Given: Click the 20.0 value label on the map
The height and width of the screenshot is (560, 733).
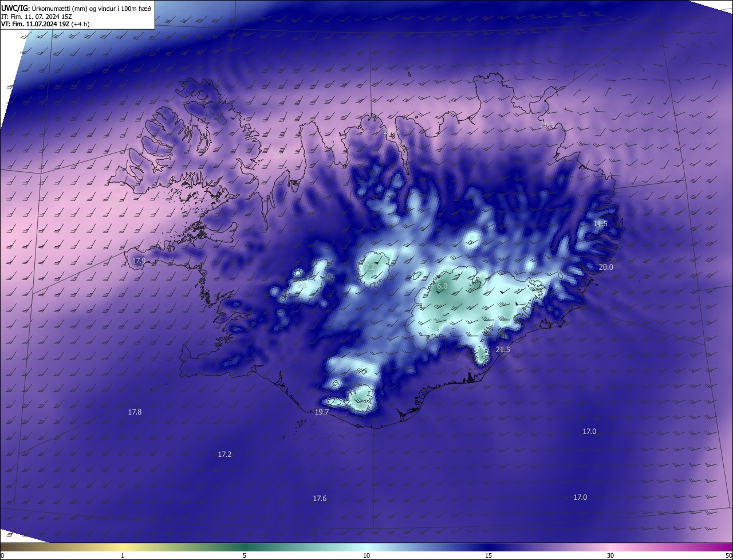Looking at the screenshot, I should point(606,267).
